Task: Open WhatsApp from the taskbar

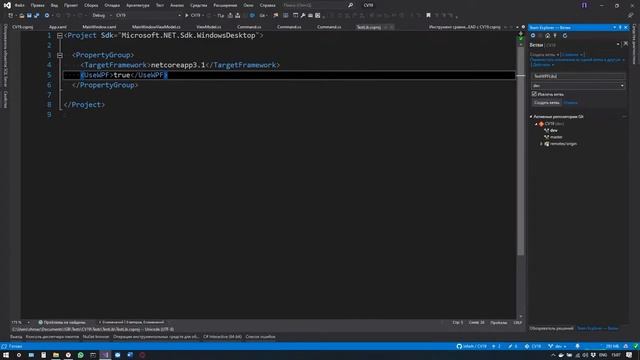Action: click(80, 356)
